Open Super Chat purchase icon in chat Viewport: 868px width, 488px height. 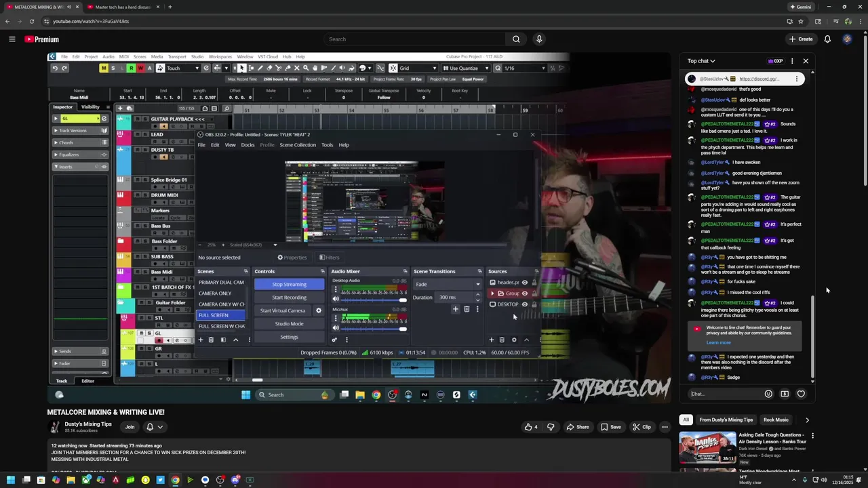(785, 394)
